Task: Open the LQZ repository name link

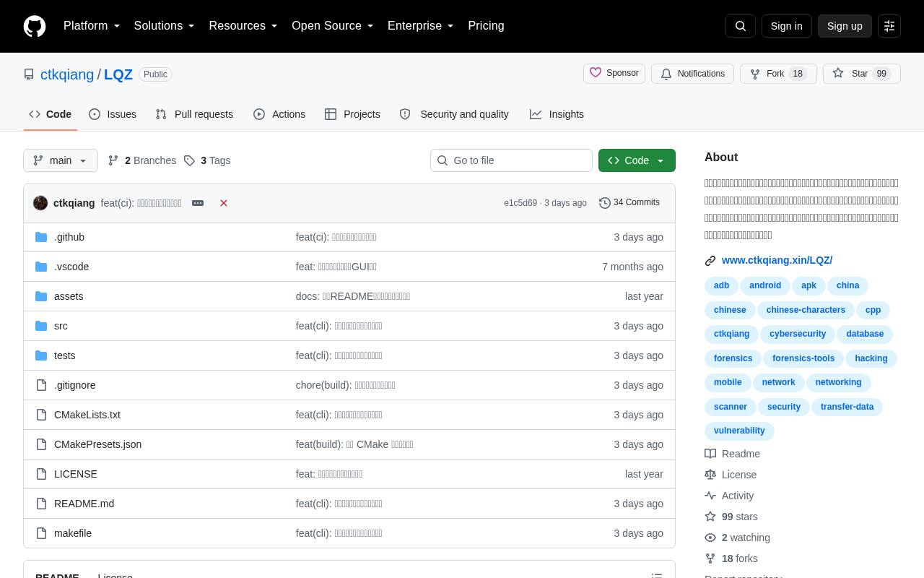Action: click(x=118, y=74)
